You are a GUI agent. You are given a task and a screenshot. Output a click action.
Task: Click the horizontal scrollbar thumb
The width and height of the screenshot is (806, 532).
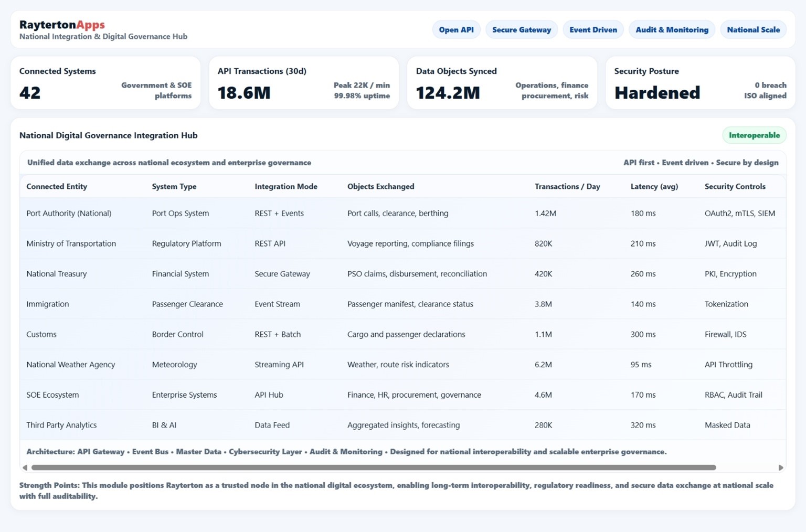coord(374,467)
